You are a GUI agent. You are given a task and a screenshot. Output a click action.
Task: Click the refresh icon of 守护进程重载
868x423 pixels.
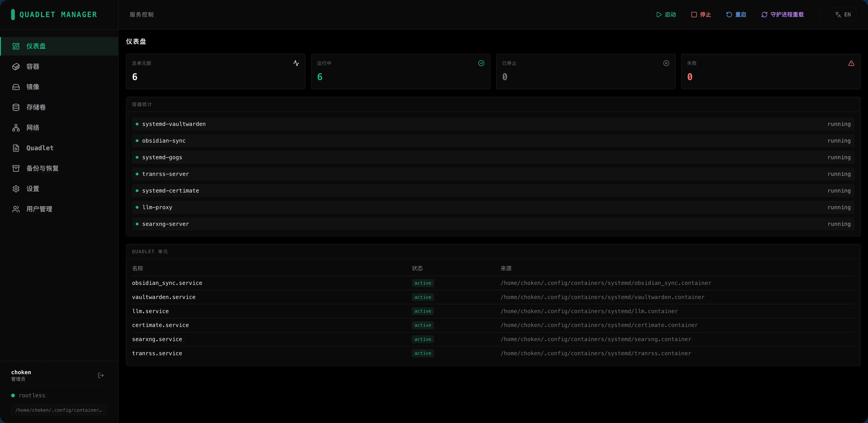point(764,15)
